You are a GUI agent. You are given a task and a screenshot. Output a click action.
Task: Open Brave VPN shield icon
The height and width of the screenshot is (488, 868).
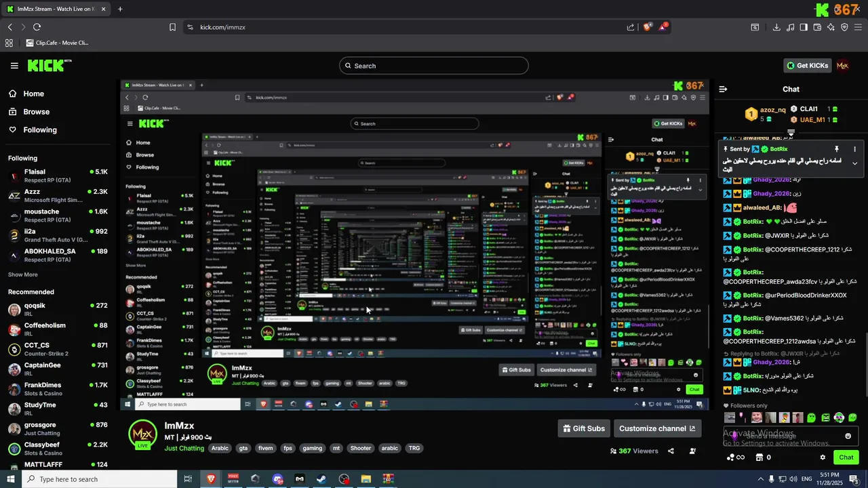tap(844, 27)
